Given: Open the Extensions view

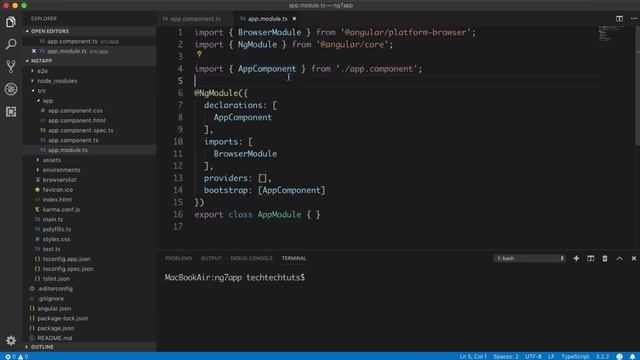Looking at the screenshot, I should coord(11,111).
